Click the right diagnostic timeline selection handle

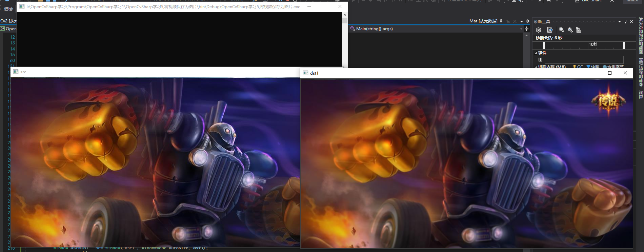point(624,45)
